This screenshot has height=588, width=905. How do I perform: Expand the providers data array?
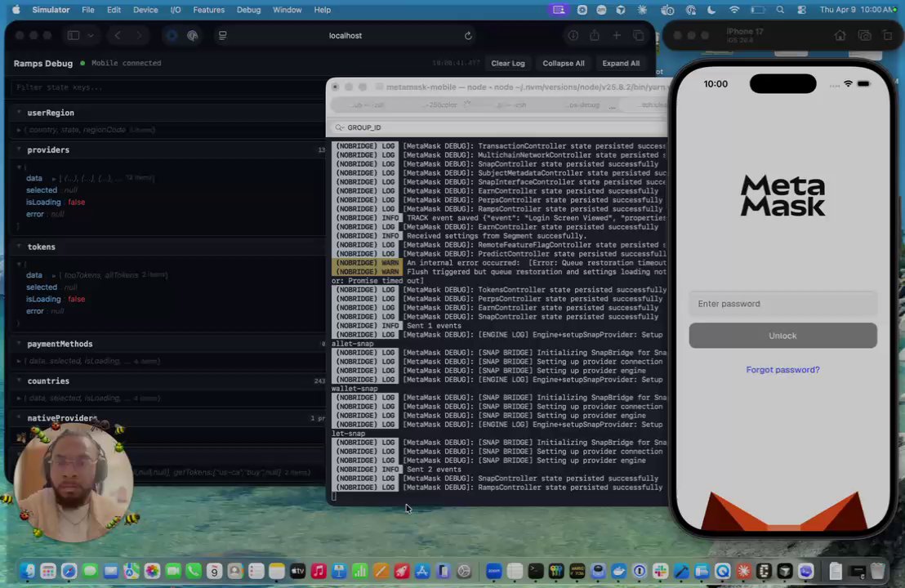(x=54, y=178)
